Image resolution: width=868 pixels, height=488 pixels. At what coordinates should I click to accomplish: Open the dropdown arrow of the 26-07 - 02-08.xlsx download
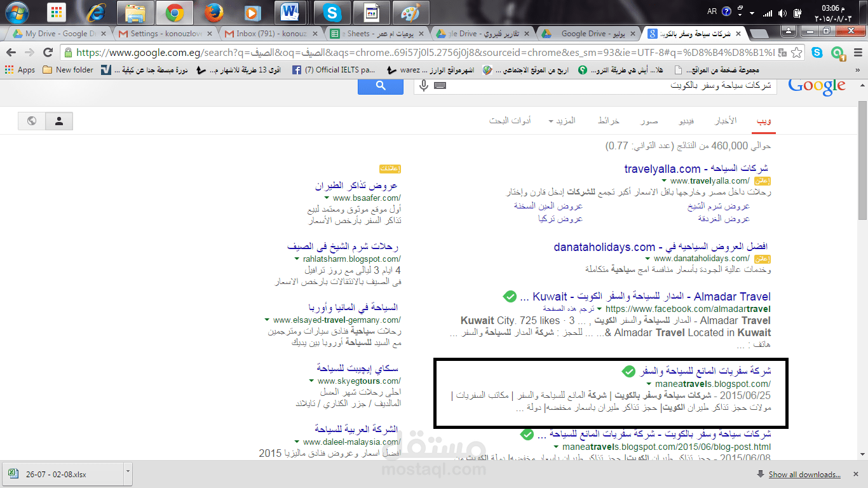tap(128, 473)
